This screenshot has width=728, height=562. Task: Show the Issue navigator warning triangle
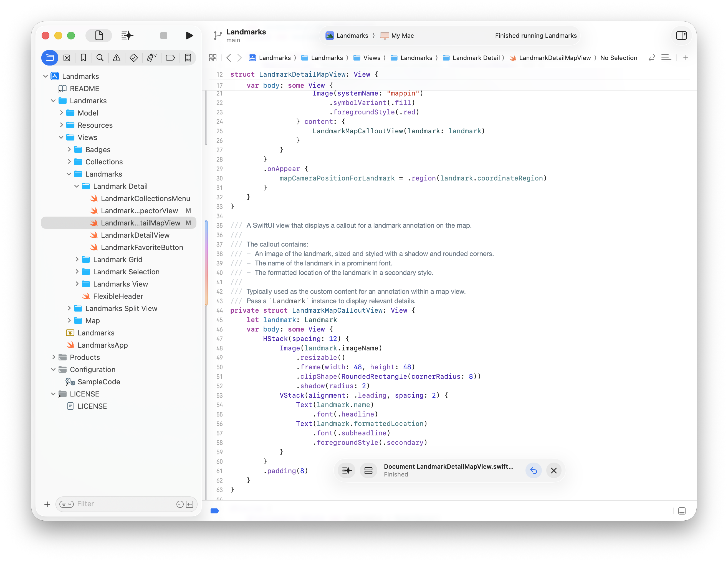pos(116,57)
